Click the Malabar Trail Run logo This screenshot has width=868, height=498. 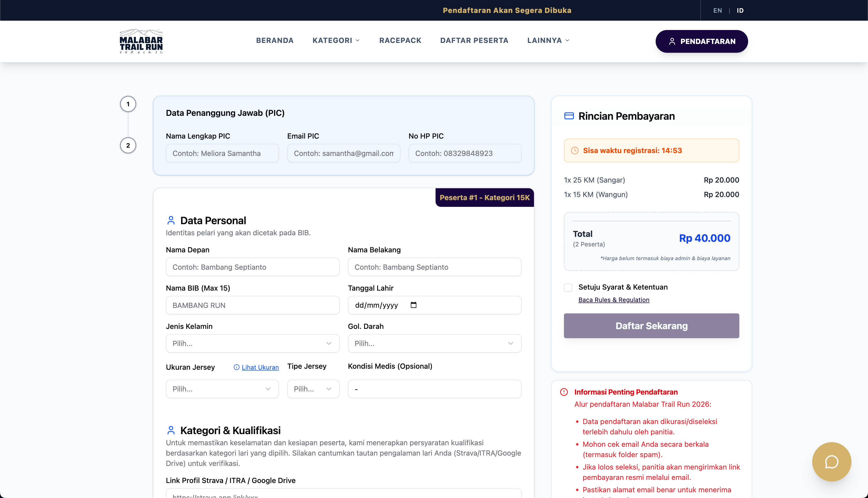[x=141, y=41]
